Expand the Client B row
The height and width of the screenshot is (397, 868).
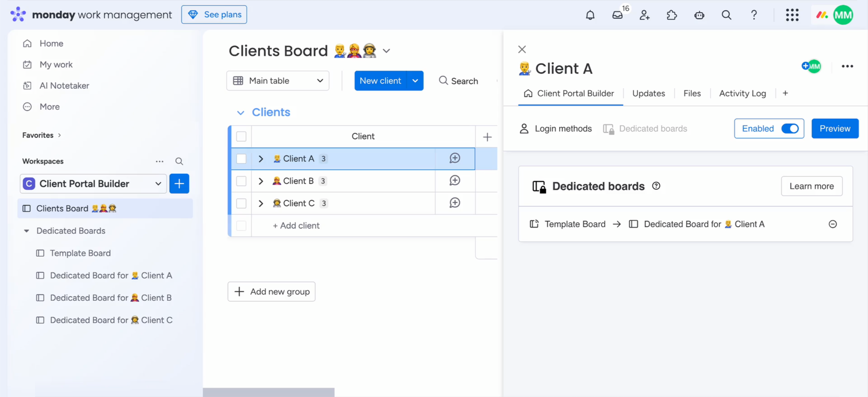coord(261,181)
